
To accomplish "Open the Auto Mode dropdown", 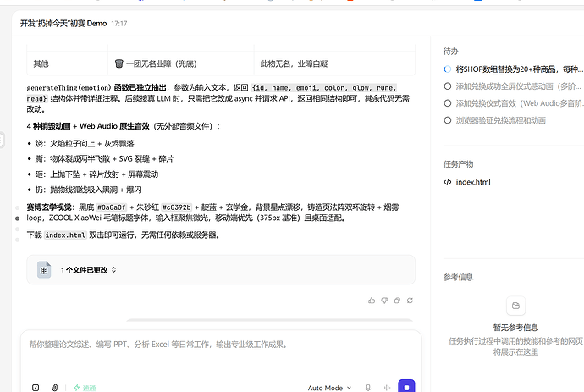I will tap(329, 388).
